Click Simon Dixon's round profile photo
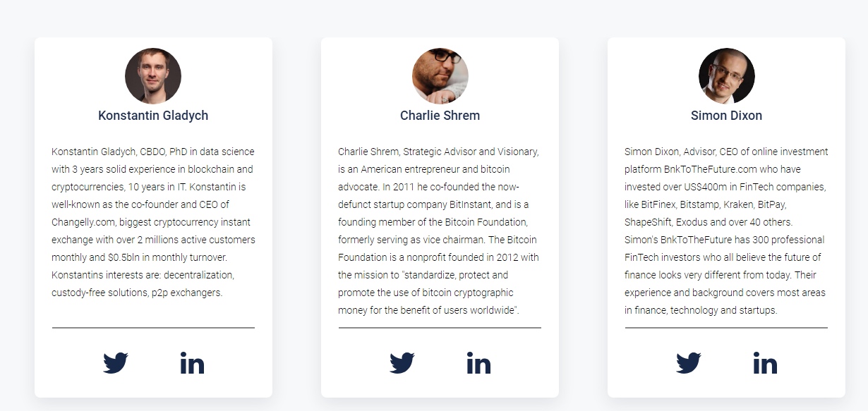The width and height of the screenshot is (868, 411). pyautogui.click(x=726, y=76)
